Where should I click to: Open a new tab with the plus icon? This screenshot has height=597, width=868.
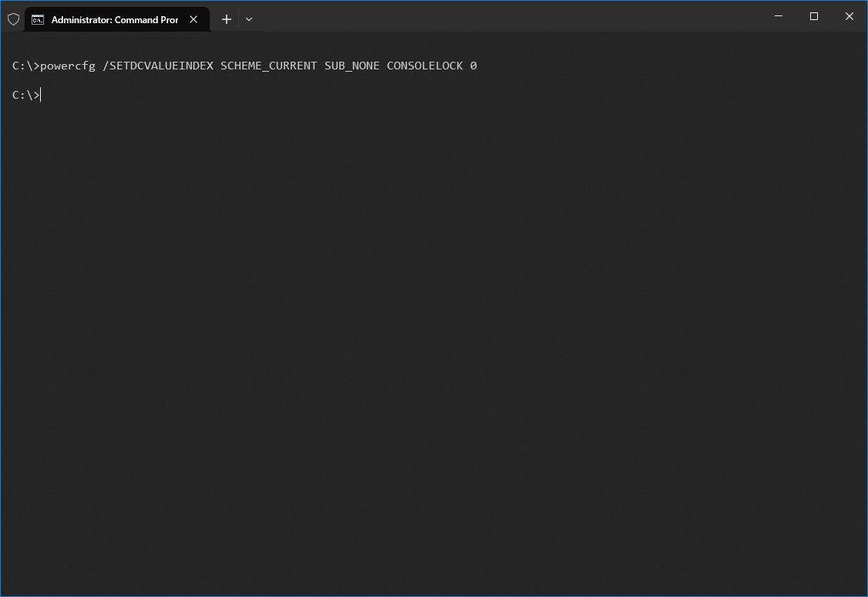point(226,19)
